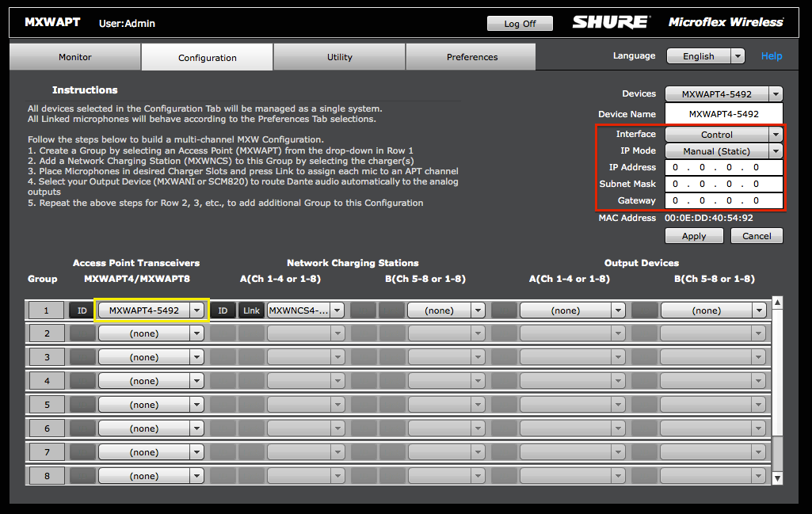Expand the Devices dropdown MXWAPT4-5492

point(723,94)
